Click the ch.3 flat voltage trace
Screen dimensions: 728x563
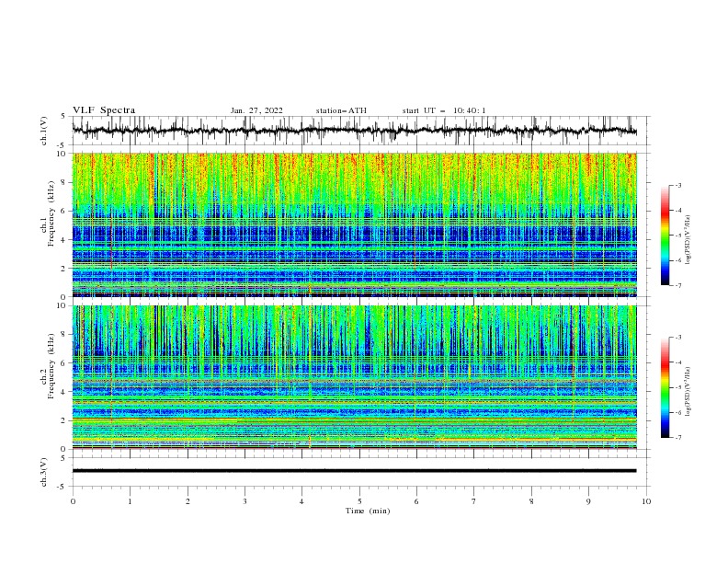tap(354, 471)
